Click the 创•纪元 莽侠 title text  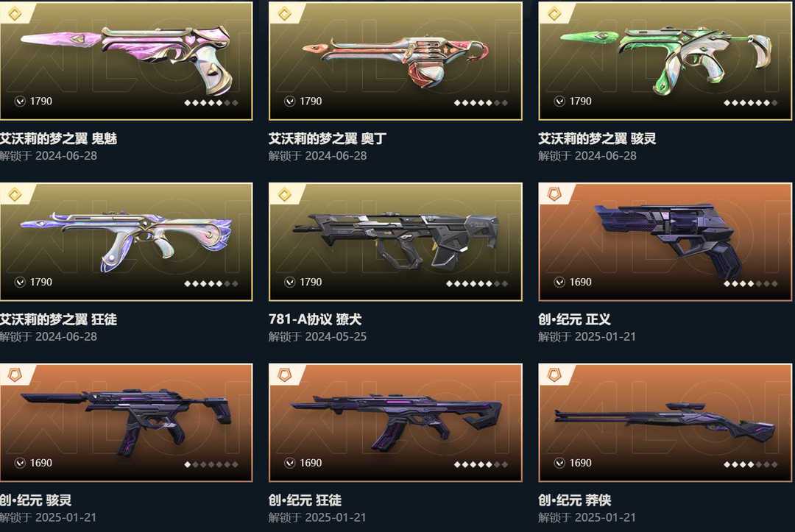(574, 500)
